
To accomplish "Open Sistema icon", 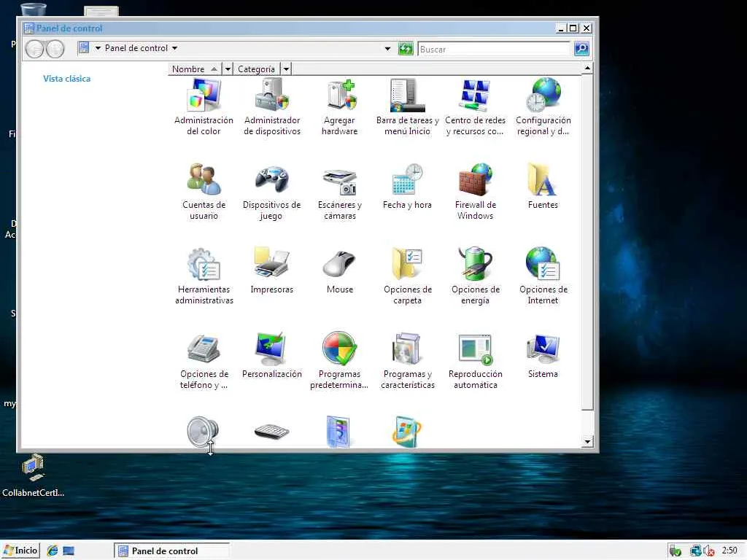I will tap(543, 356).
